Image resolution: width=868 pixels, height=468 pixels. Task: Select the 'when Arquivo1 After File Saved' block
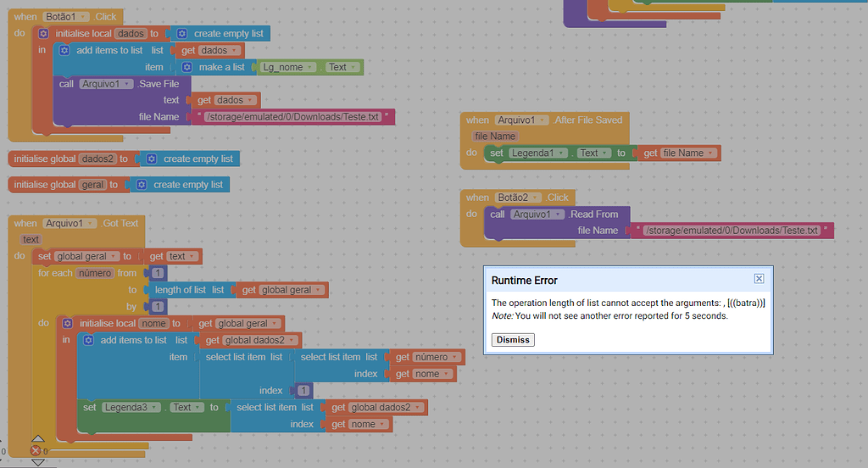coord(544,120)
